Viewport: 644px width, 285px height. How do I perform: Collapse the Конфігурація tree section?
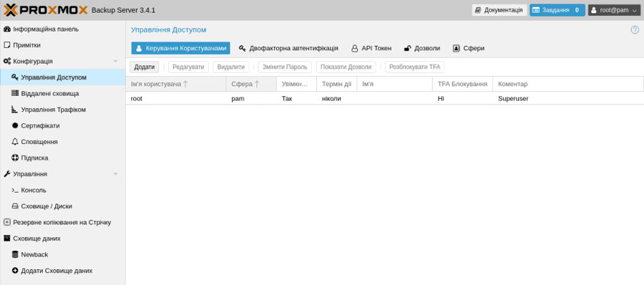pos(116,61)
